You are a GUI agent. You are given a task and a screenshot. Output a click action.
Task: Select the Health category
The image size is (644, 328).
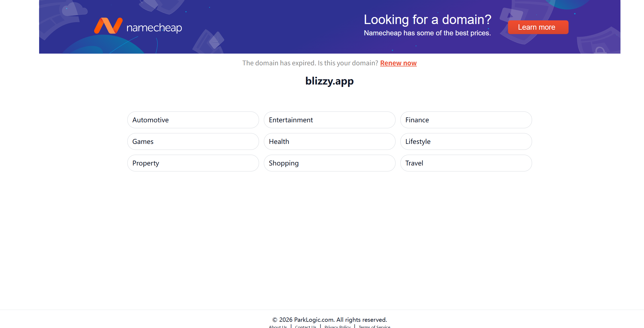click(x=329, y=141)
